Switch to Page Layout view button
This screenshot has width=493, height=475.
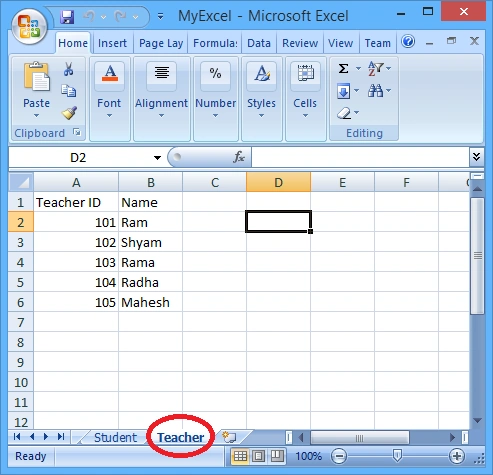(259, 456)
